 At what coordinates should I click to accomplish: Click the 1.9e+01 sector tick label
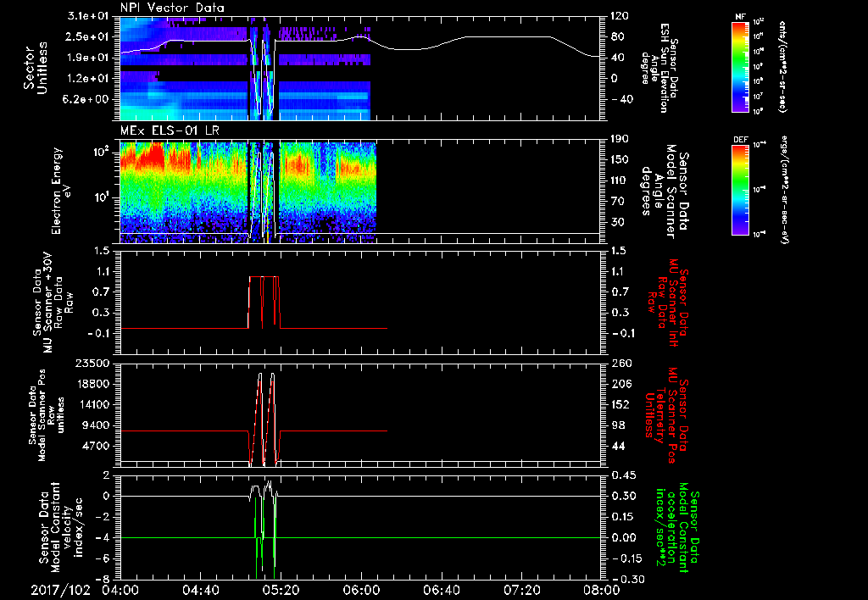pyautogui.click(x=88, y=58)
